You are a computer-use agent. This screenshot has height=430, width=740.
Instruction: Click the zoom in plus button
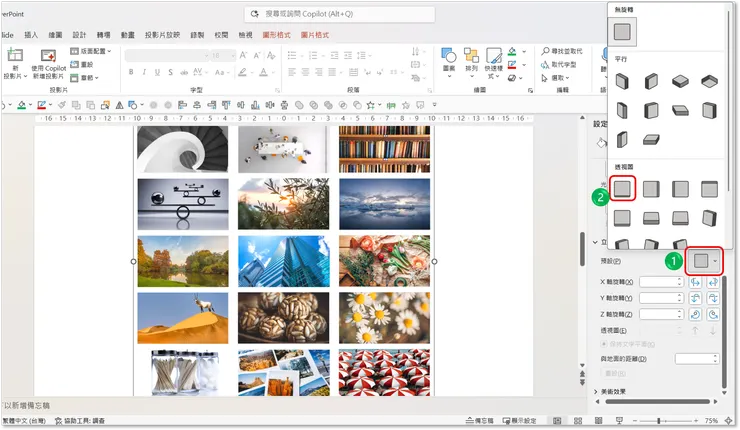(x=696, y=421)
